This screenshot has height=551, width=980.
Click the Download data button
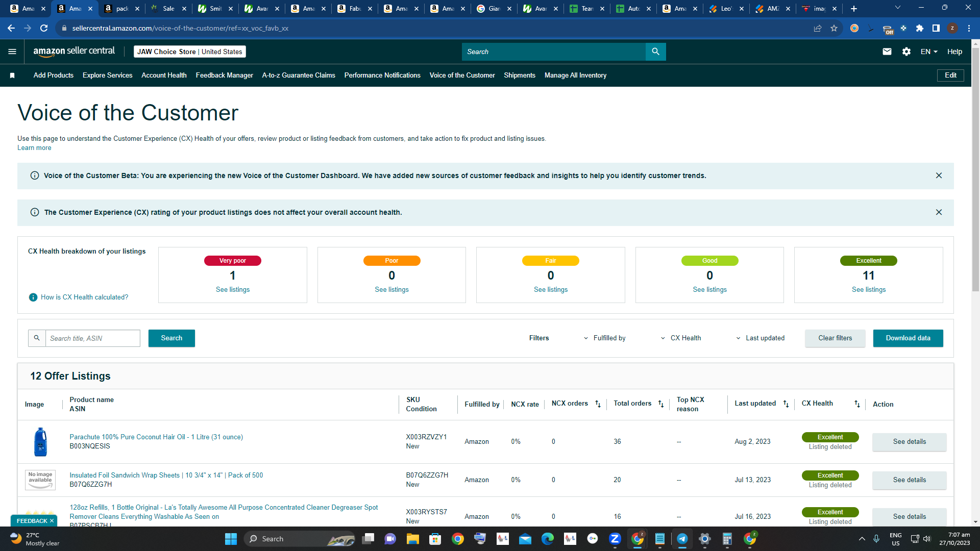click(908, 338)
